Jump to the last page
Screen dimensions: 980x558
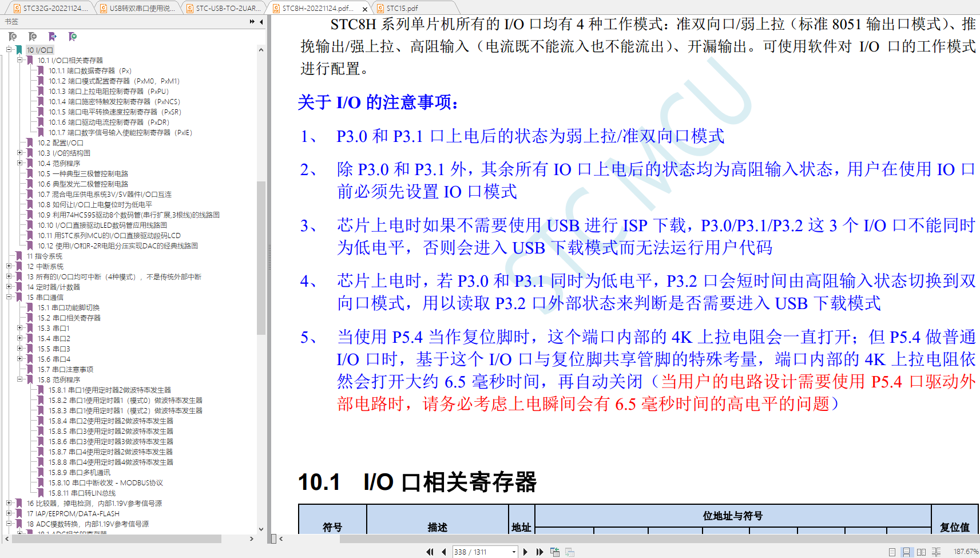(539, 552)
